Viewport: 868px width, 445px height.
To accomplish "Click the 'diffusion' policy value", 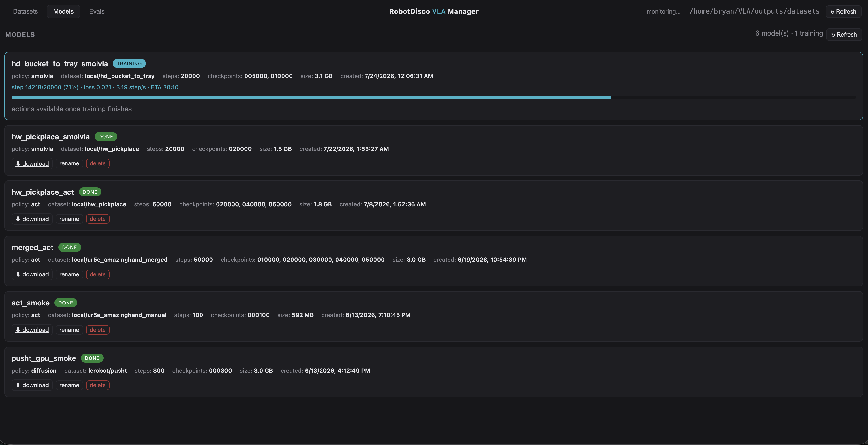I will (x=44, y=371).
